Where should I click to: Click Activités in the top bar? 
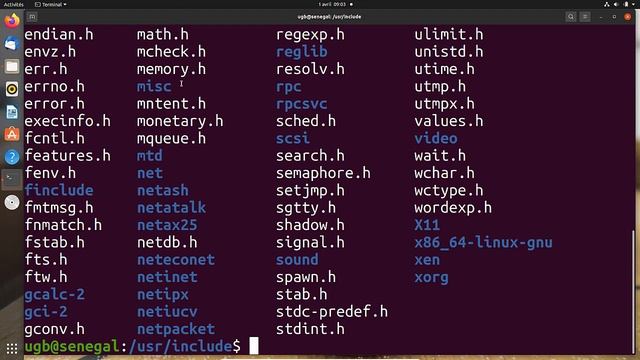[14, 4]
